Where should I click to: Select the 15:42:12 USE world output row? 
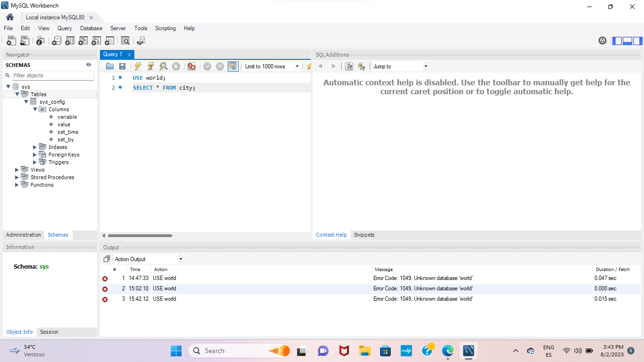370,299
